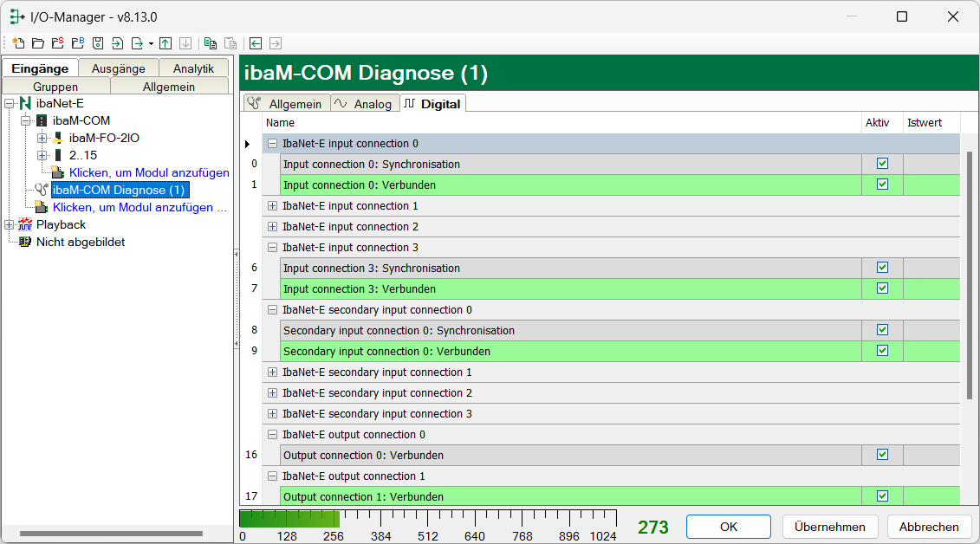This screenshot has height=544, width=980.
Task: Expand the ibaM-FO-2IO tree node
Action: [x=42, y=138]
